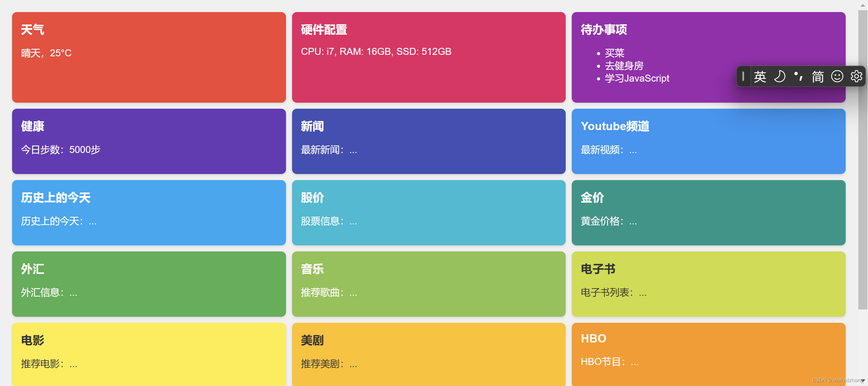Click the 最新视频 text line
This screenshot has width=868, height=386.
tap(609, 149)
